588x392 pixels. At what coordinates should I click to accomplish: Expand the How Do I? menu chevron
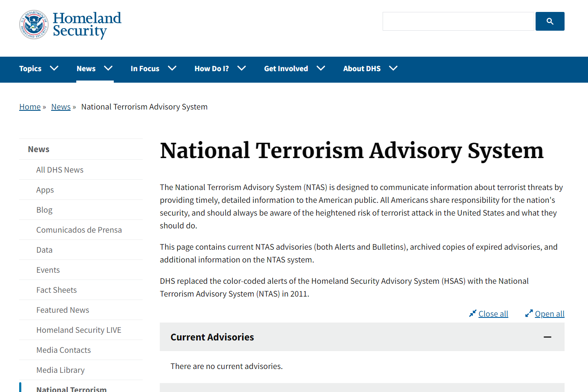tap(242, 68)
